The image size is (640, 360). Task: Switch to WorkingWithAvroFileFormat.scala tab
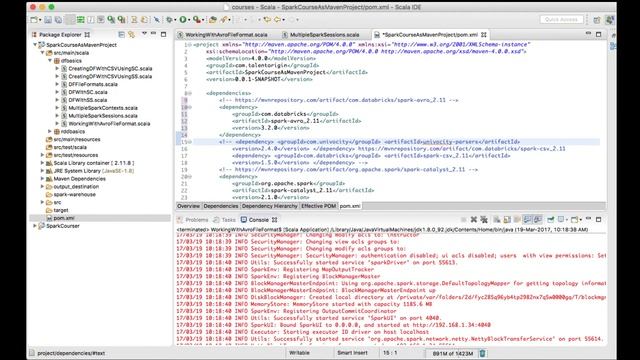point(226,35)
